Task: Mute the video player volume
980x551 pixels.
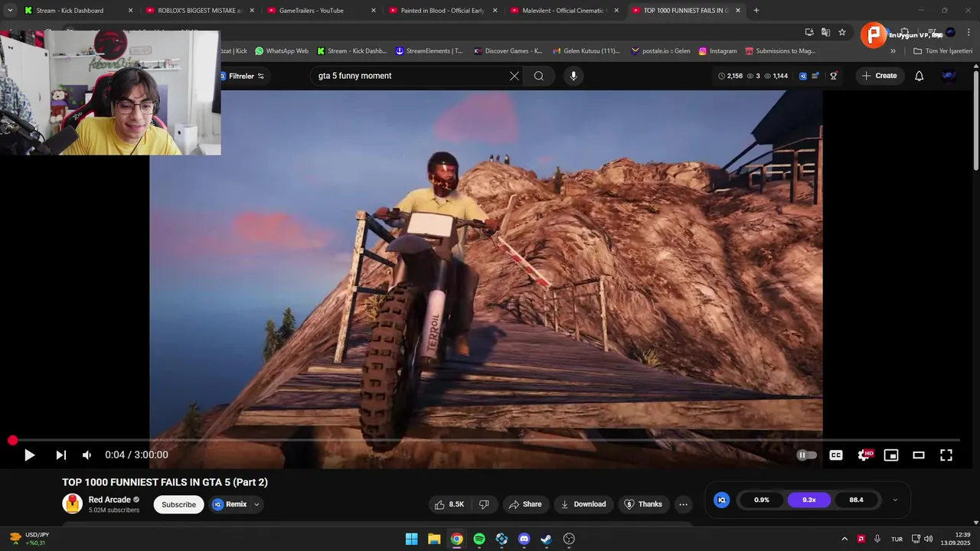Action: (87, 455)
